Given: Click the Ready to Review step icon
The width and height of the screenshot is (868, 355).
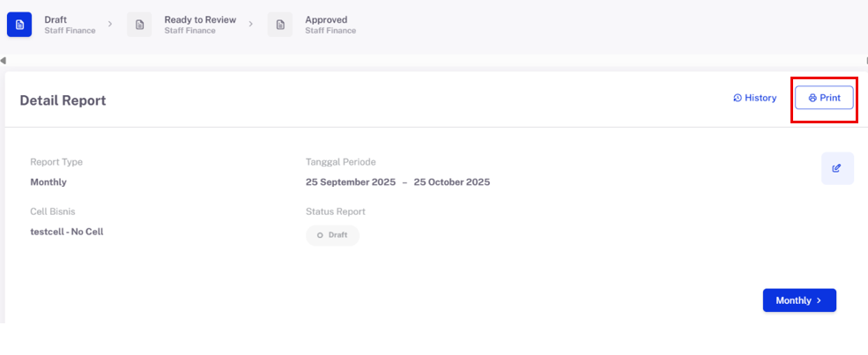Looking at the screenshot, I should (139, 25).
